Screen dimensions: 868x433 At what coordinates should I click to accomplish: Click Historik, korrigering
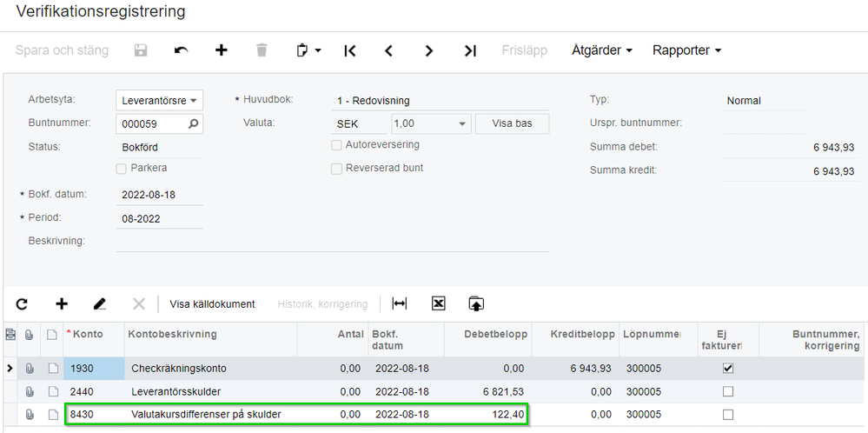click(x=322, y=304)
